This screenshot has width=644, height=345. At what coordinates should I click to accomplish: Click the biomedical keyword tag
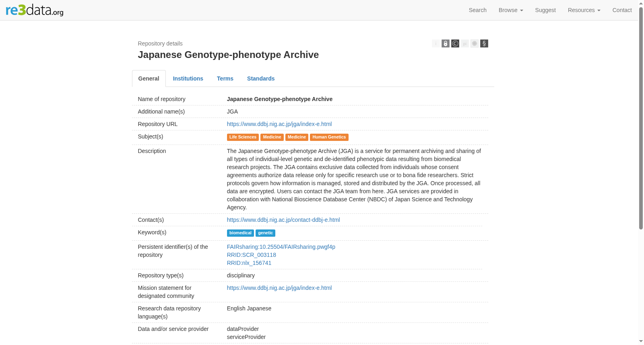[240, 233]
